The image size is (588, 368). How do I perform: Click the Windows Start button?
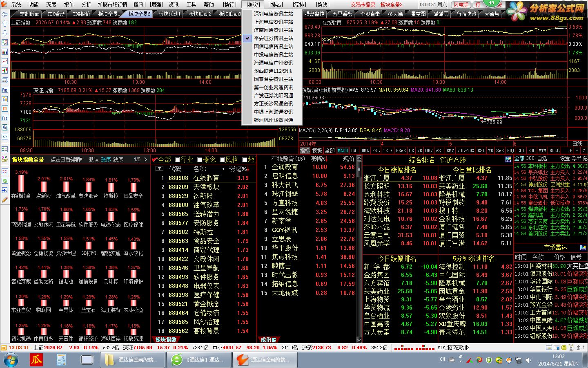click(11, 360)
